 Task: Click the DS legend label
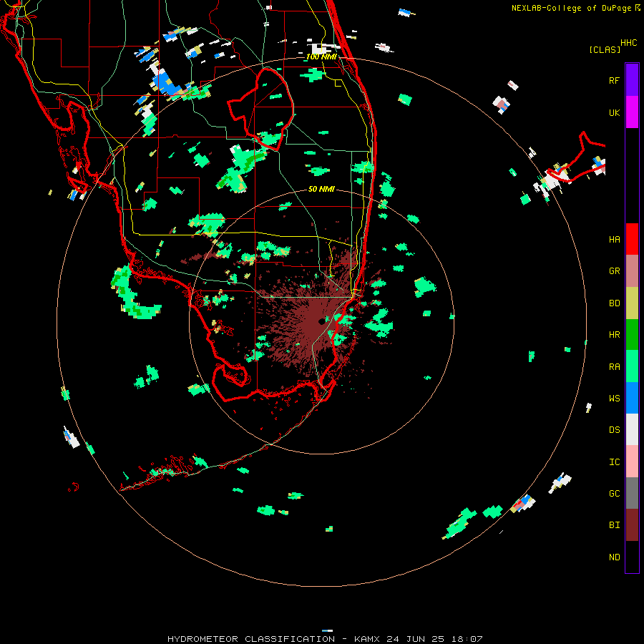pos(614,430)
